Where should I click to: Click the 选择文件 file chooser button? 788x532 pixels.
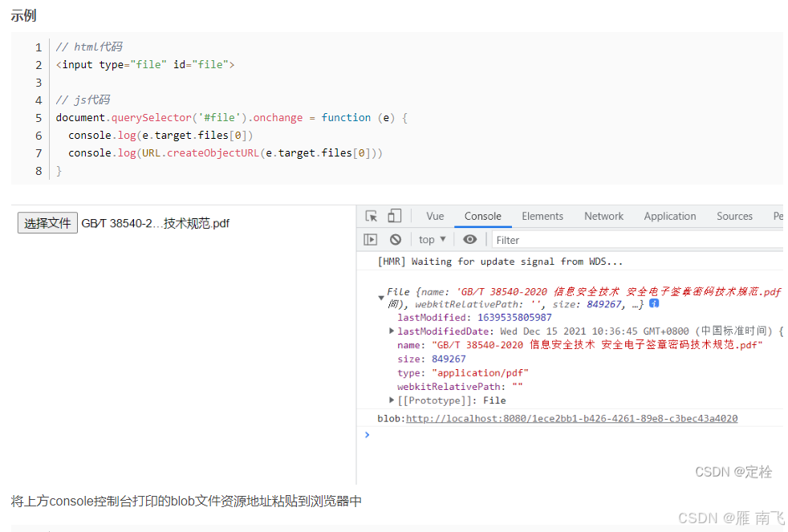point(47,223)
